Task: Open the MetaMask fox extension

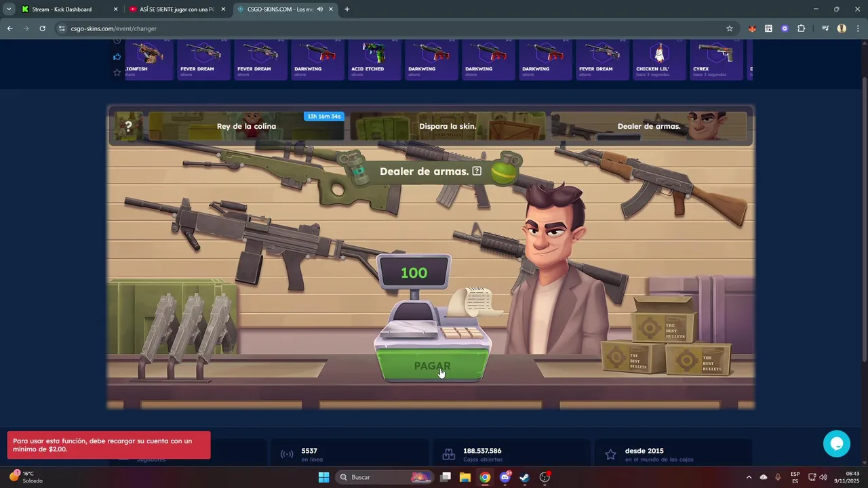Action: (x=752, y=28)
